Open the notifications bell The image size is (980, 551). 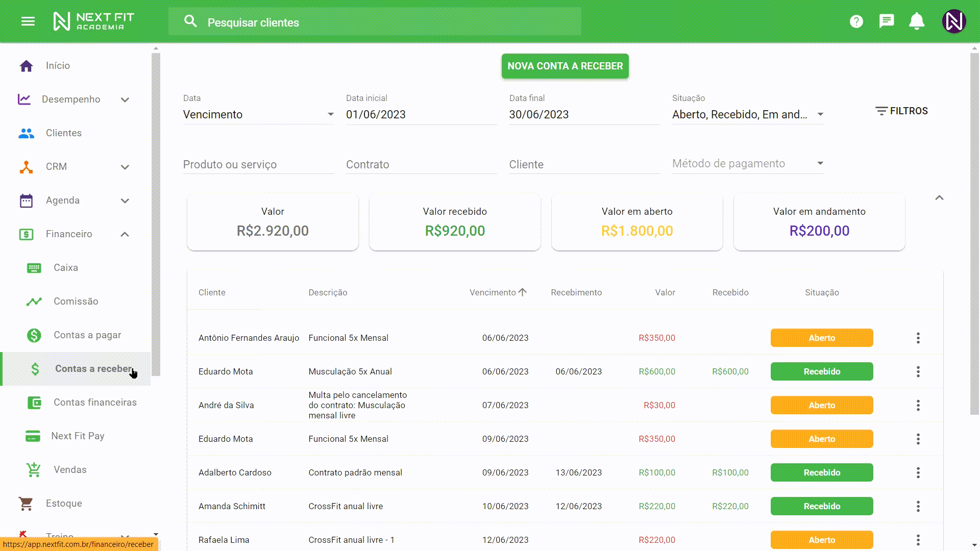click(917, 21)
